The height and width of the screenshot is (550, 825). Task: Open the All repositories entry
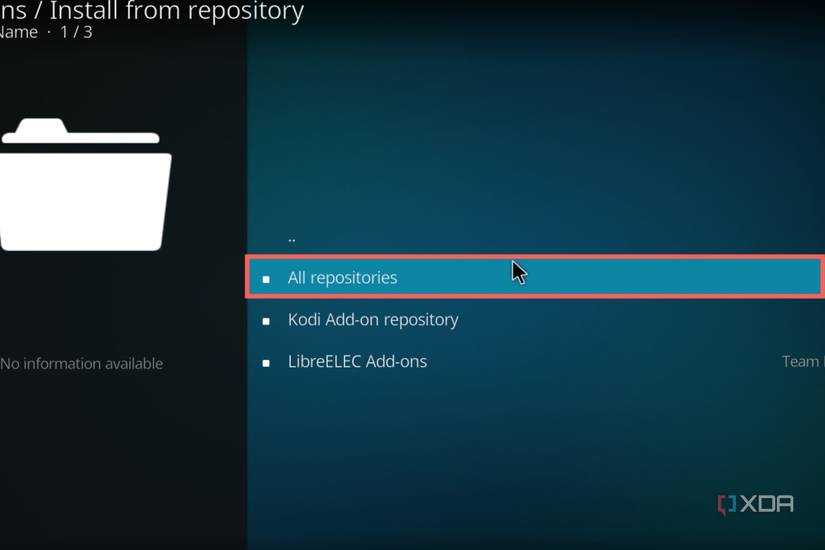tap(535, 277)
